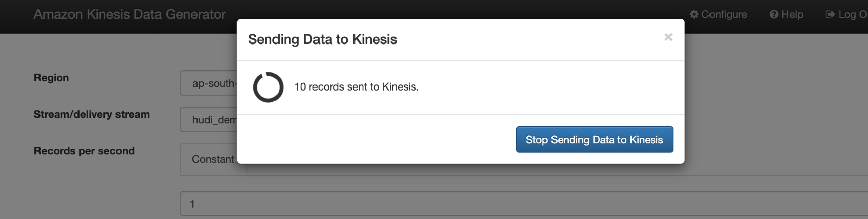Viewport: 868px width, 219px height.
Task: Click the Help question mark icon
Action: (x=774, y=14)
